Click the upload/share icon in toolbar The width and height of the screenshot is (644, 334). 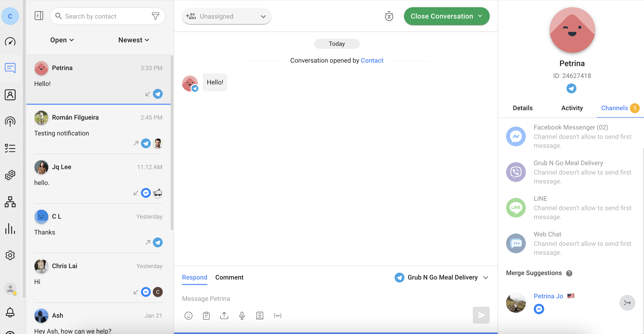[x=224, y=315]
